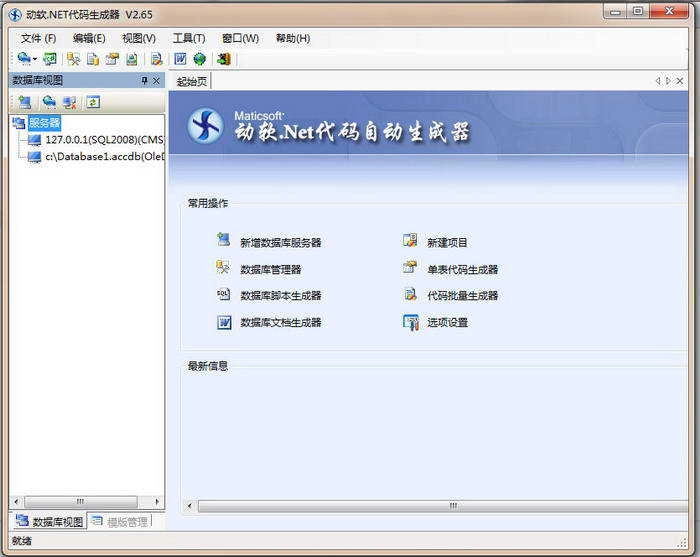Click the tab scroll right arrow
The image size is (700, 557).
tap(668, 81)
